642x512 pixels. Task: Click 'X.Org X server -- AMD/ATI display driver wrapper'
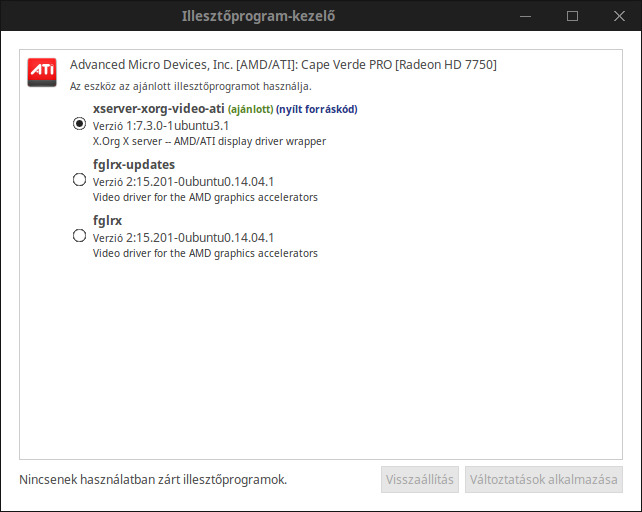[209, 141]
